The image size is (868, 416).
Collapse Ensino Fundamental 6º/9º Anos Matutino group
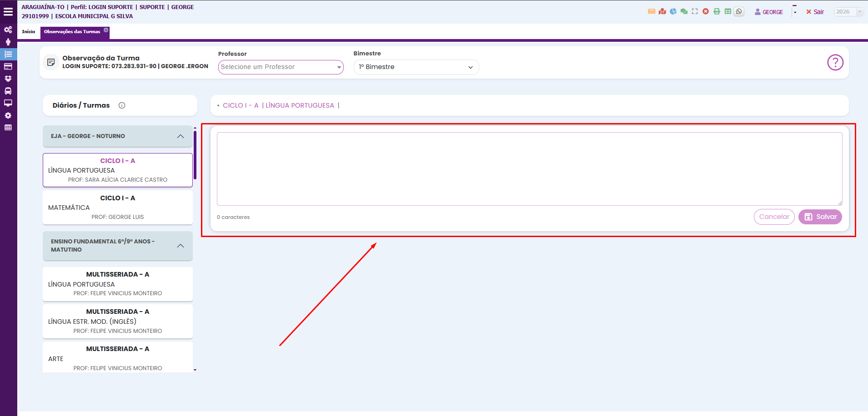coord(181,246)
